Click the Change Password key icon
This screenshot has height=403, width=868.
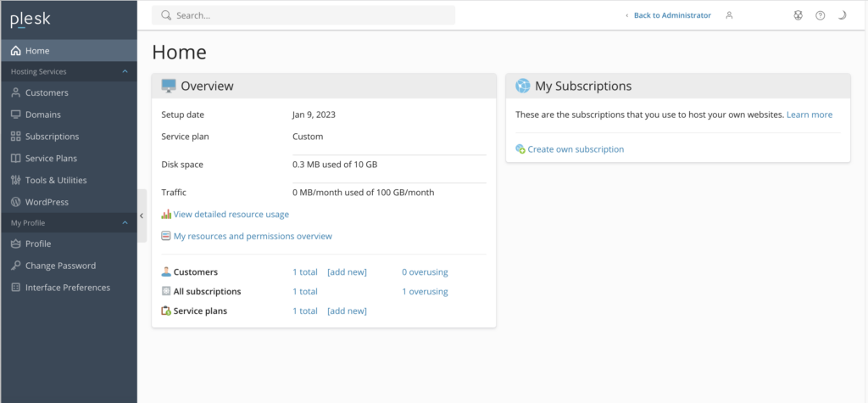coord(15,266)
